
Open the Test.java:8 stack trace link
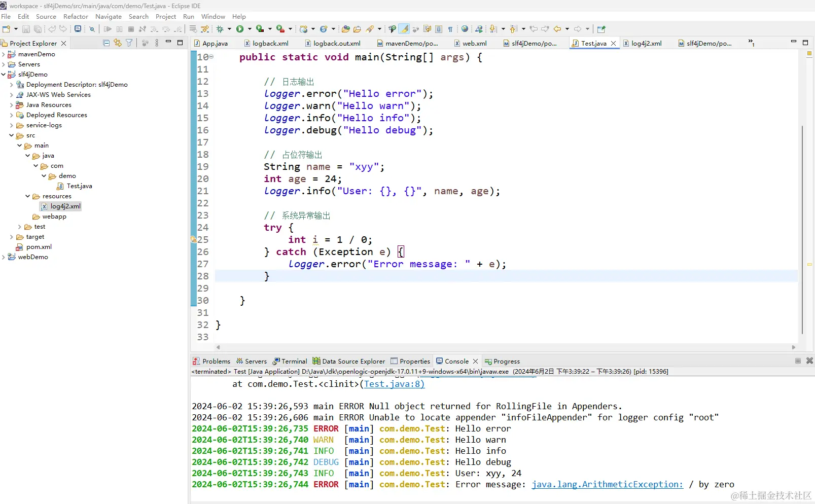point(394,384)
